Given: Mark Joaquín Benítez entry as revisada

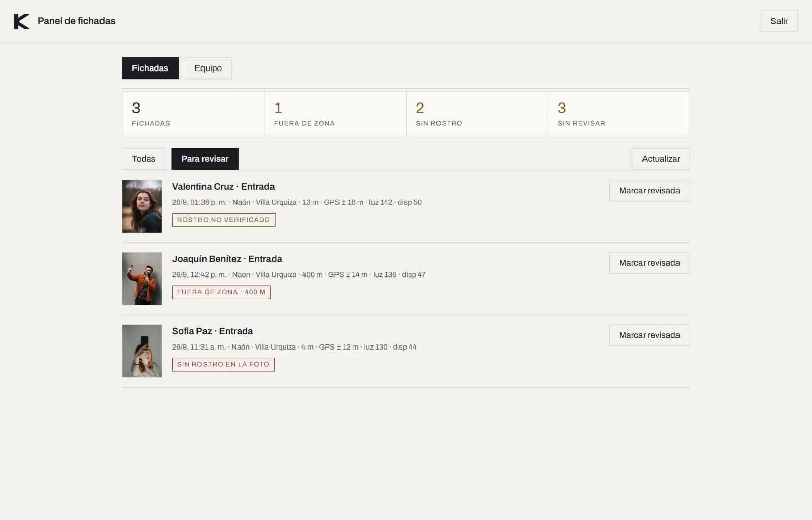Looking at the screenshot, I should pyautogui.click(x=650, y=263).
